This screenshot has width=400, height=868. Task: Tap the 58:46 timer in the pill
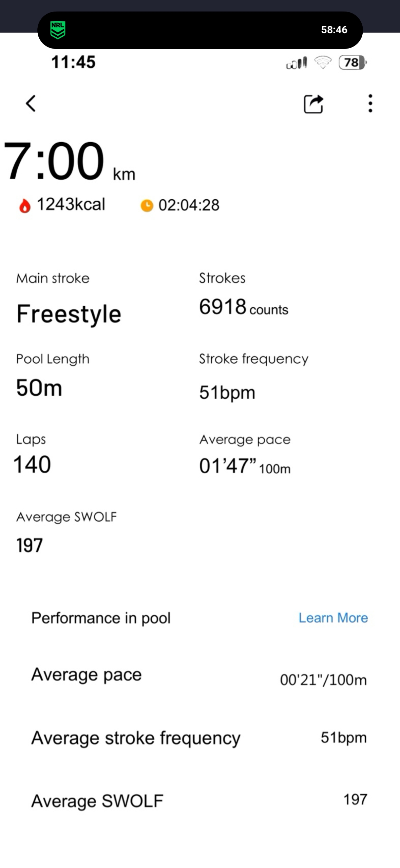pos(334,30)
